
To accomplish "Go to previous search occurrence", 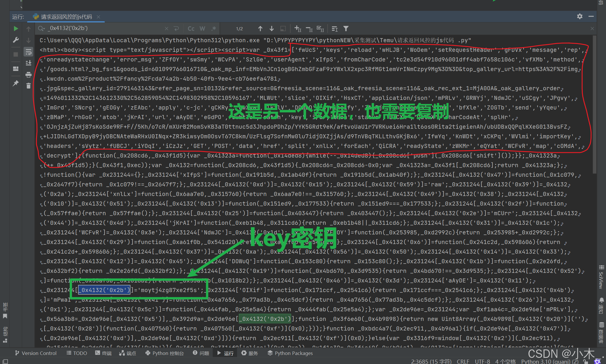I will click(x=260, y=29).
